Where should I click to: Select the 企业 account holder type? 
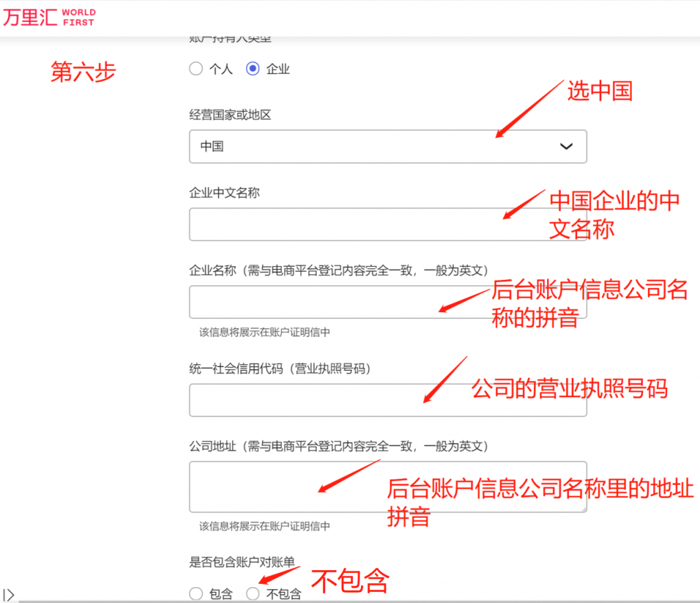(x=253, y=69)
